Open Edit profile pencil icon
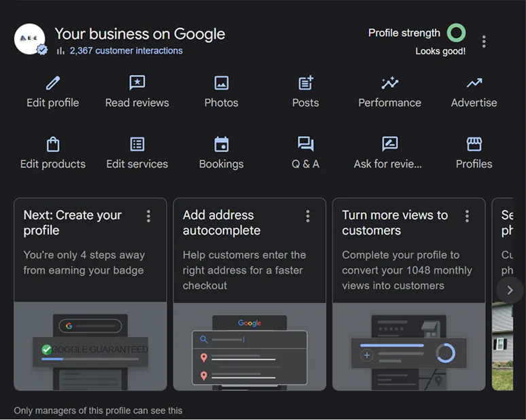The width and height of the screenshot is (526, 420). pos(53,83)
